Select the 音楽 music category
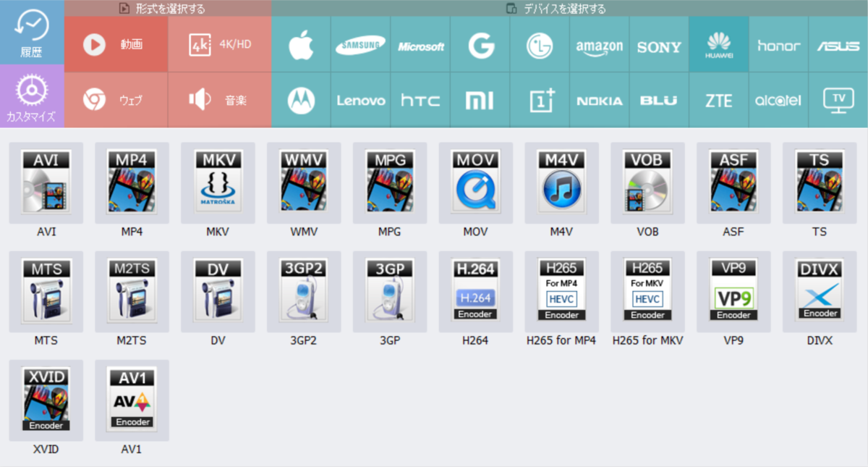 point(220,100)
